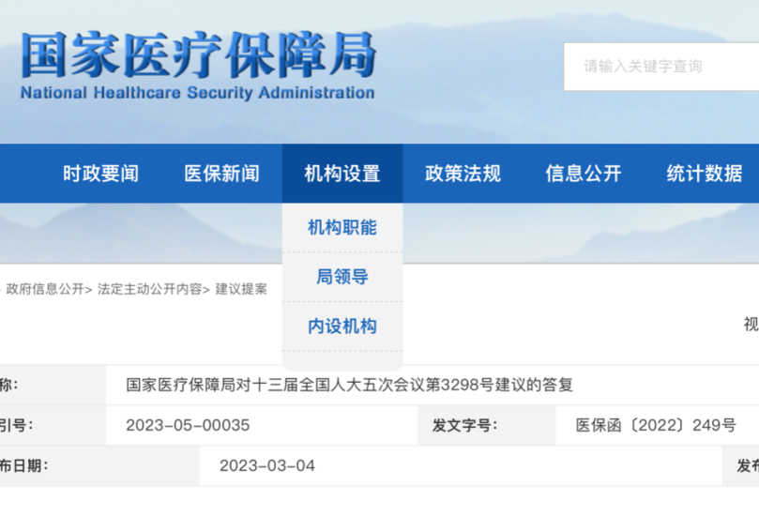Follow the 政府信息公开 breadcrumb link
This screenshot has width=759, height=532.
45,289
